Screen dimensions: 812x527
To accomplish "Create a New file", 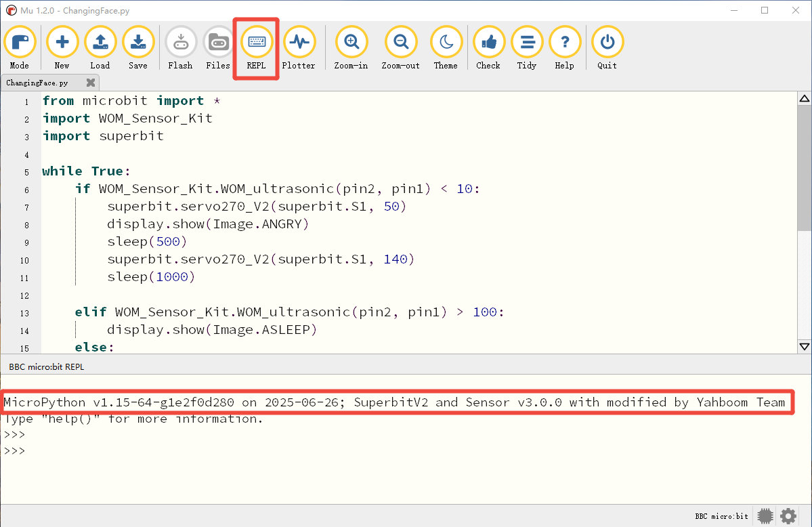I will coord(62,48).
